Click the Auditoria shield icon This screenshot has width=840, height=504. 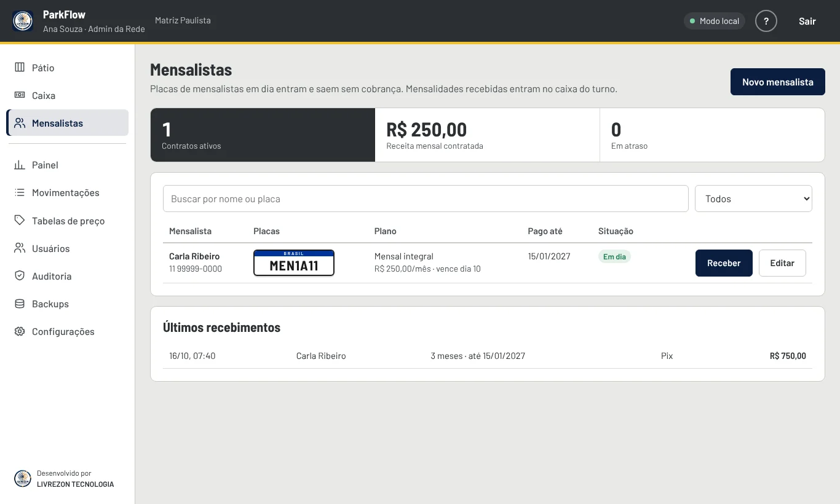[20, 276]
